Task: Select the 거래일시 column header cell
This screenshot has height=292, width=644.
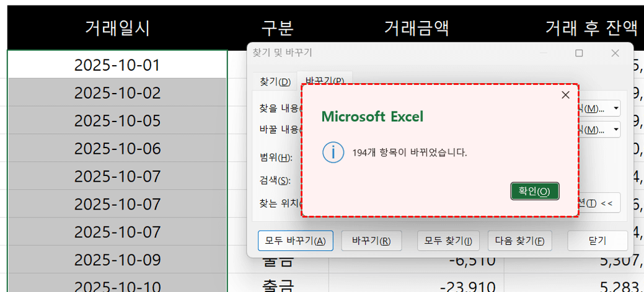Action: coord(117,28)
